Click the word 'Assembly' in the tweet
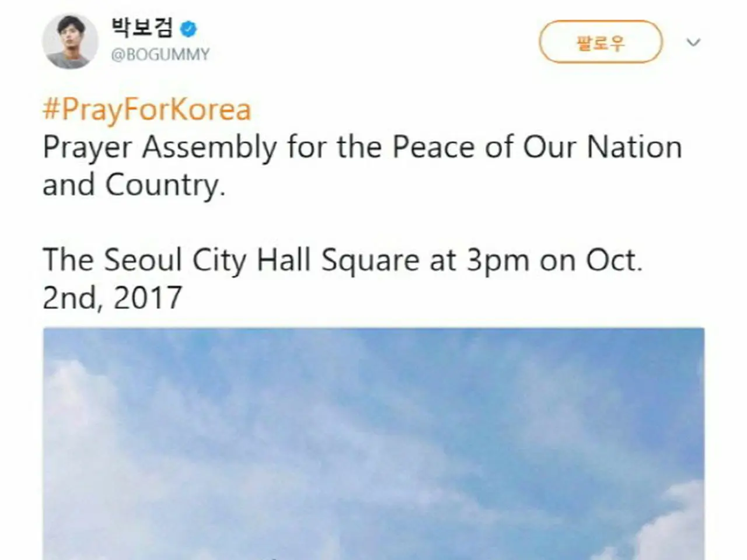 point(210,148)
